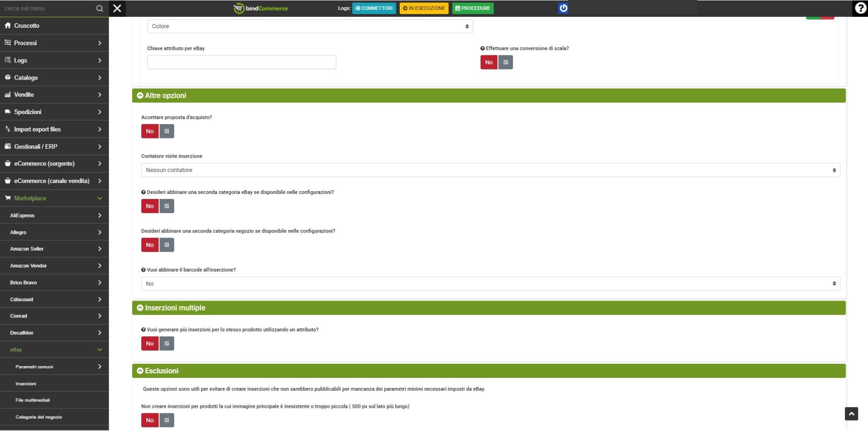The width and height of the screenshot is (868, 431).
Task: Collapse the Altre opzioni section chevron icon
Action: (x=140, y=95)
